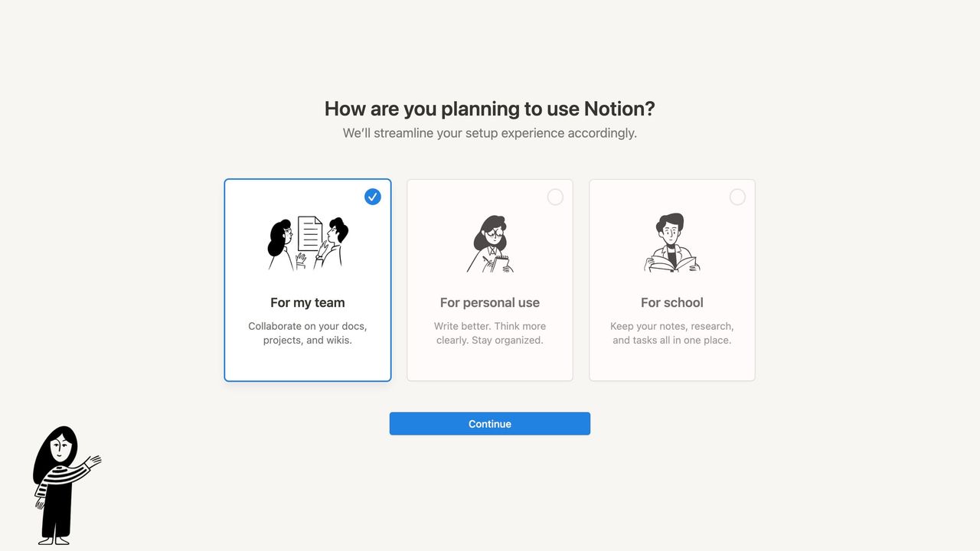Select the 'For my team' usage option
Image resolution: width=980 pixels, height=551 pixels.
tap(307, 279)
